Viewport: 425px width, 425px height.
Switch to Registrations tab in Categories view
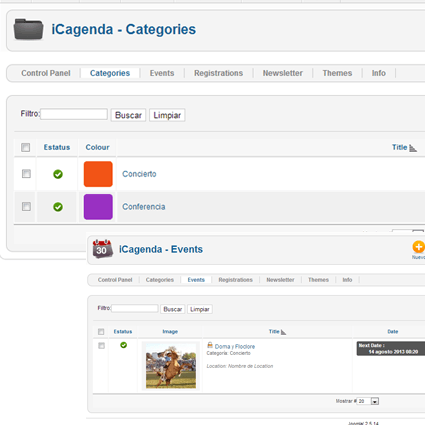[219, 73]
